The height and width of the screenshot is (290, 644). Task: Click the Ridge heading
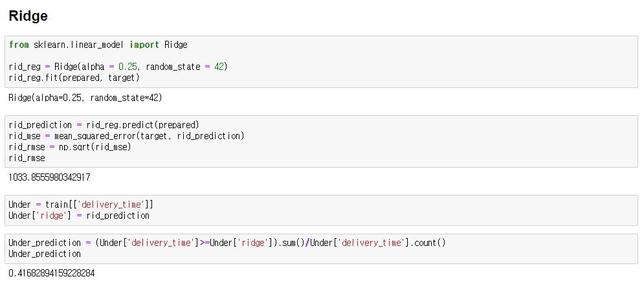[28, 16]
